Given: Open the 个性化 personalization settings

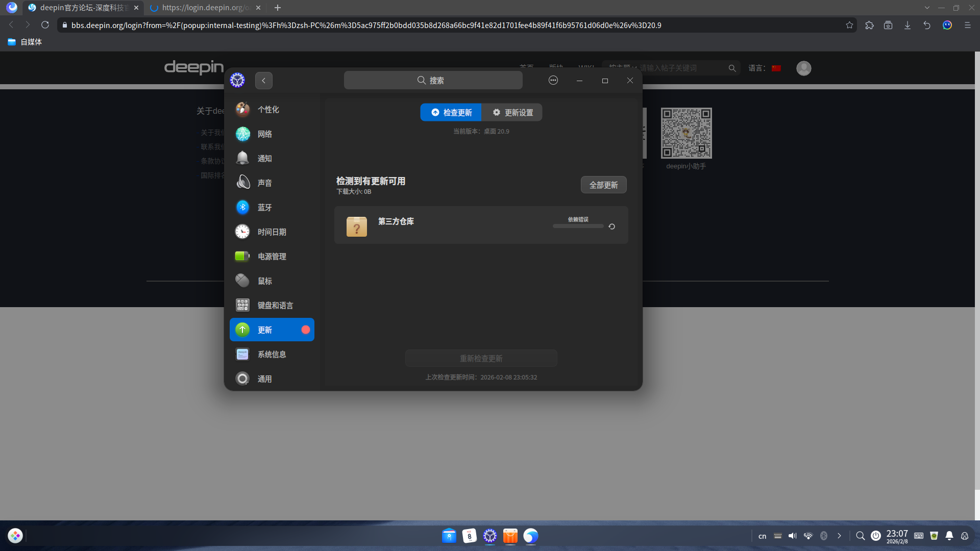Looking at the screenshot, I should [268, 110].
